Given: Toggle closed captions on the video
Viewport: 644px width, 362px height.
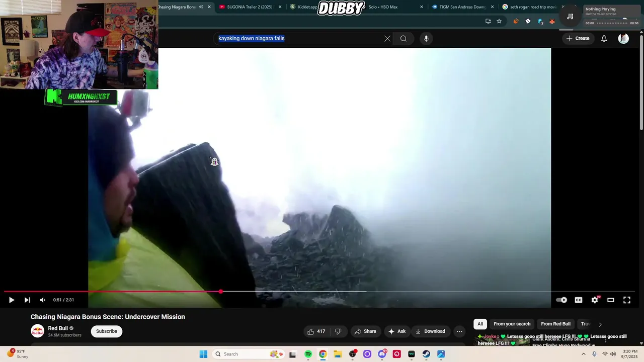Looking at the screenshot, I should point(579,300).
